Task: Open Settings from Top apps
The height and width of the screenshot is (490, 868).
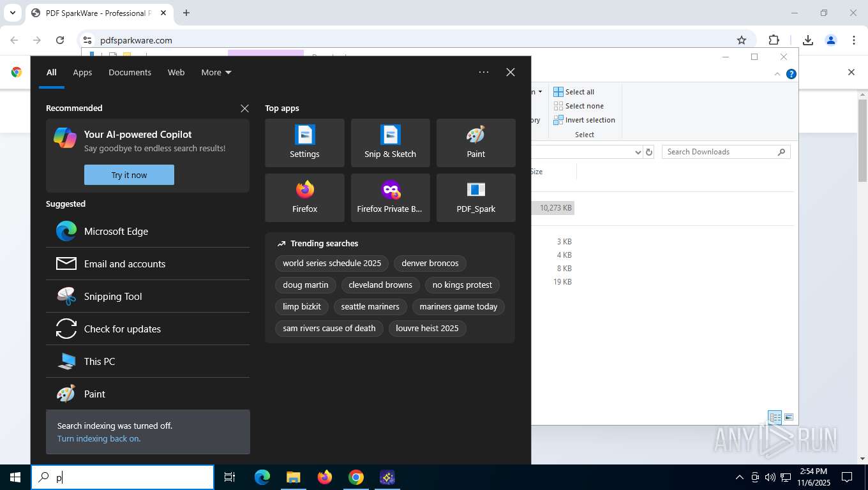Action: pos(304,143)
